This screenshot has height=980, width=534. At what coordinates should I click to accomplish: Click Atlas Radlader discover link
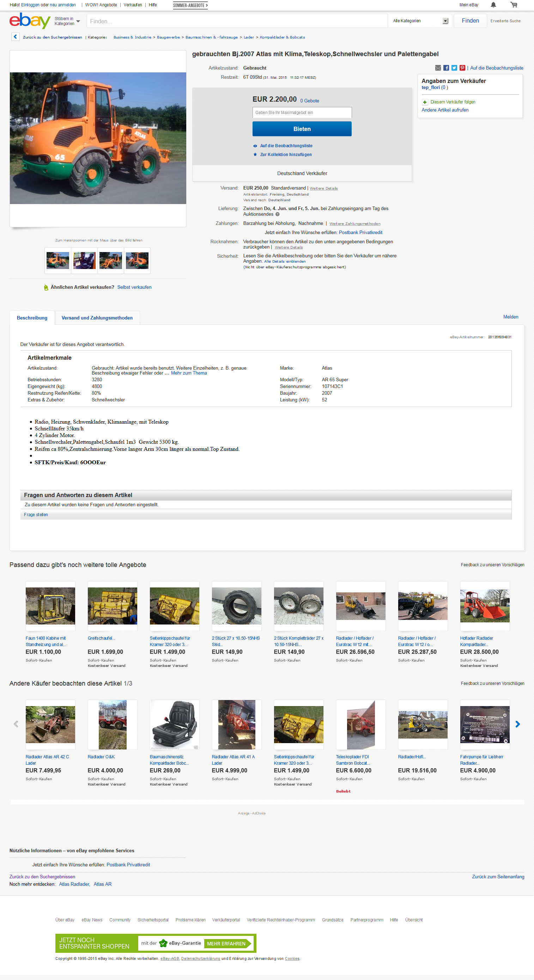74,884
